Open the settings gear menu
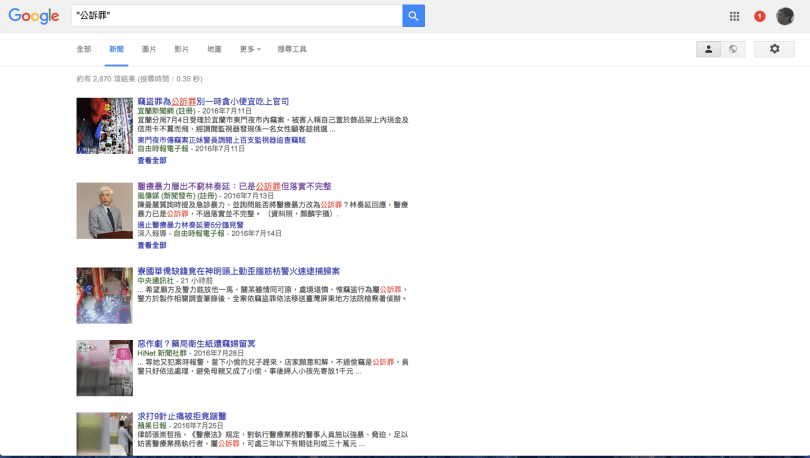 point(774,49)
